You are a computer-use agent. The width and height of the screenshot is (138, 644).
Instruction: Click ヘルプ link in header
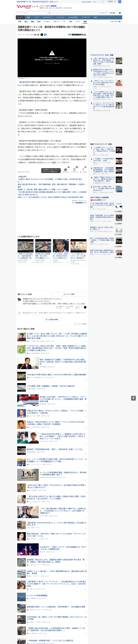[x=94, y=2]
